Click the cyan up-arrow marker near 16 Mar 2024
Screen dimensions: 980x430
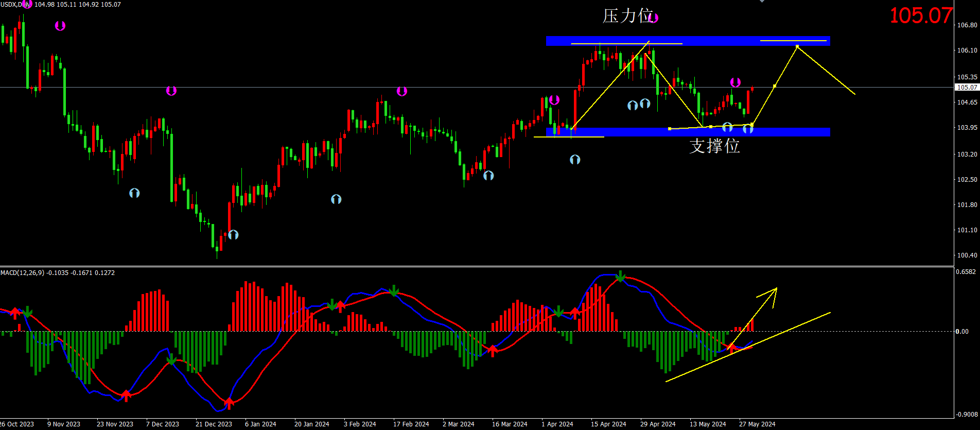(488, 176)
